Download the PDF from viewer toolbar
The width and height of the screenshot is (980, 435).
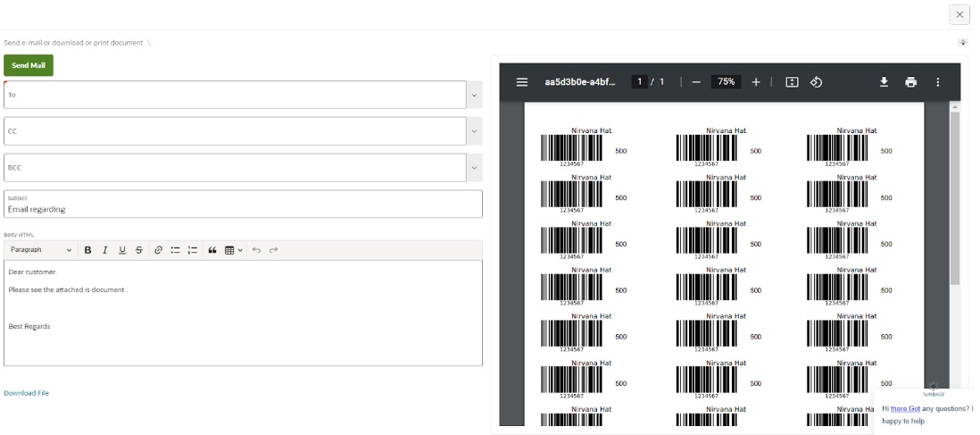tap(884, 82)
